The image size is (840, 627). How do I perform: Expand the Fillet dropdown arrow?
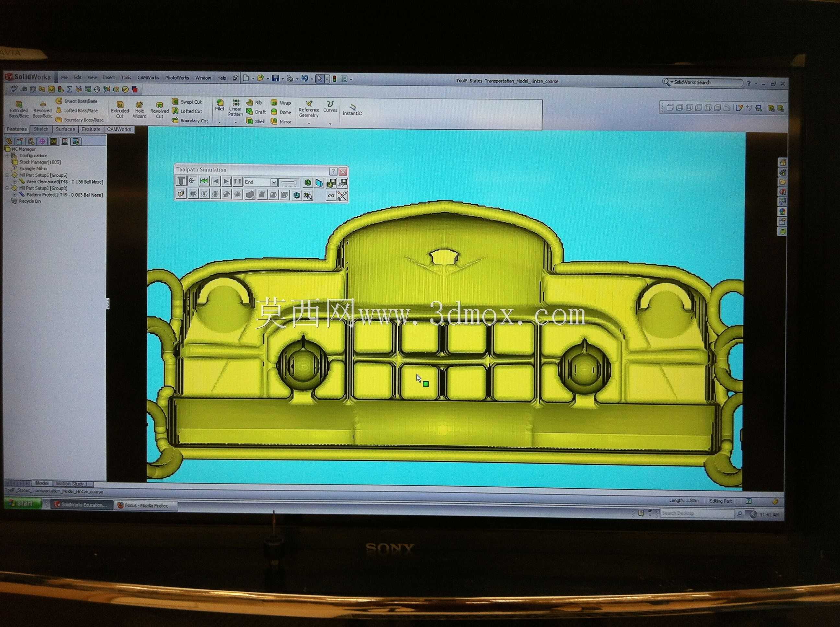click(220, 122)
